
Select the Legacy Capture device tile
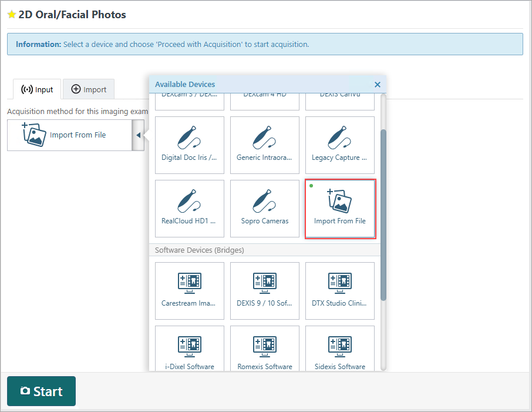pyautogui.click(x=339, y=145)
